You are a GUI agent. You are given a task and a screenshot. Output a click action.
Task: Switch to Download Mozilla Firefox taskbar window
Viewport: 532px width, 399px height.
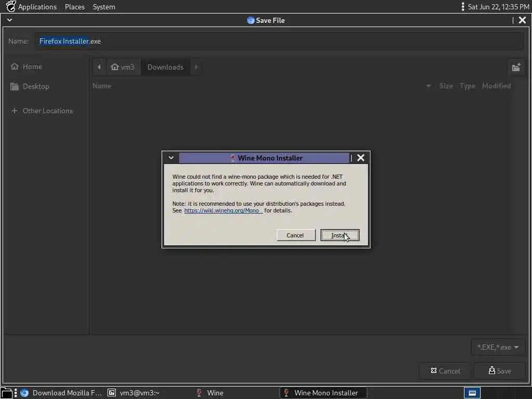(61, 393)
